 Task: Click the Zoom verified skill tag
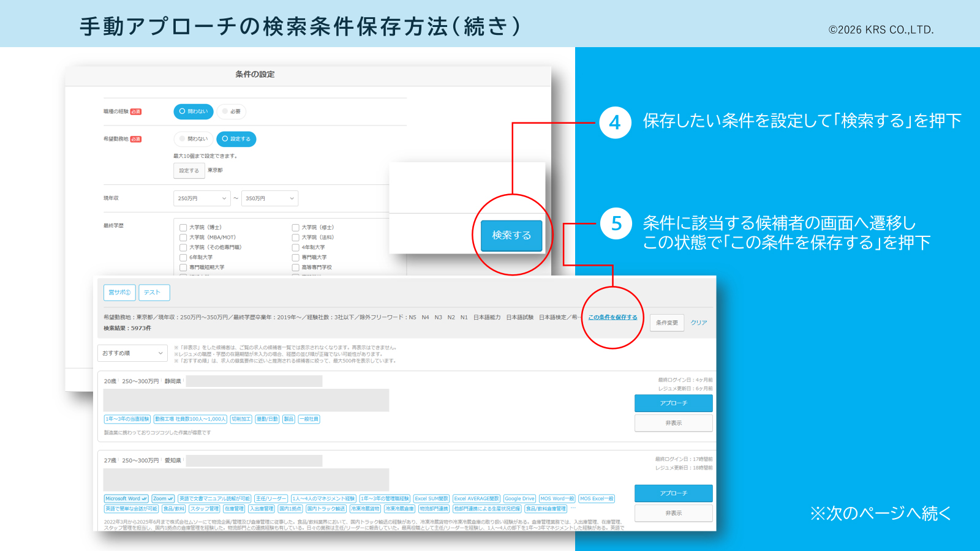(x=163, y=498)
